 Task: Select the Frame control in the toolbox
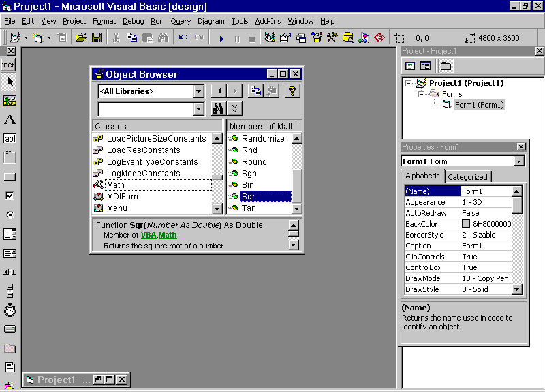tap(10, 157)
